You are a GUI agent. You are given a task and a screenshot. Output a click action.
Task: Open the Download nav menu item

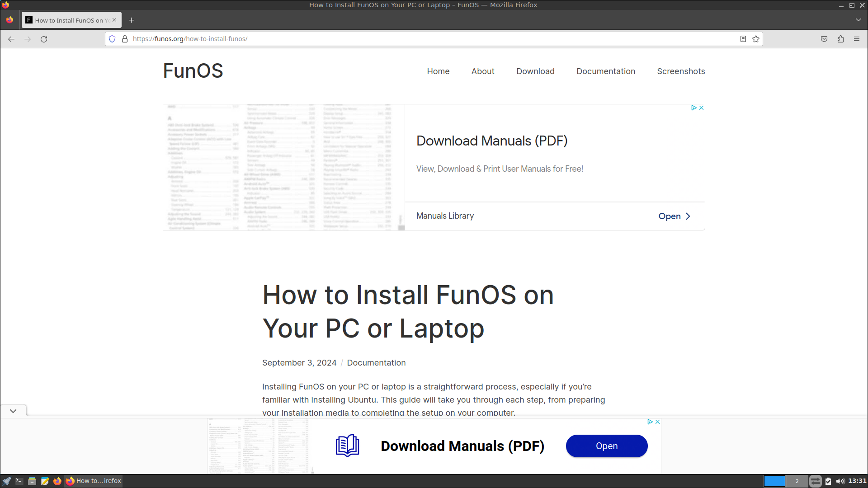pyautogui.click(x=535, y=71)
